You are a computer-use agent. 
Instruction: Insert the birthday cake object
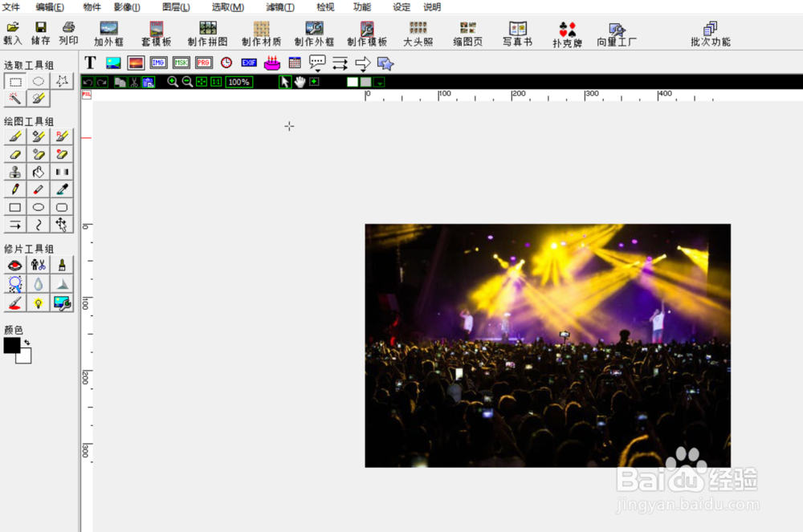click(272, 63)
